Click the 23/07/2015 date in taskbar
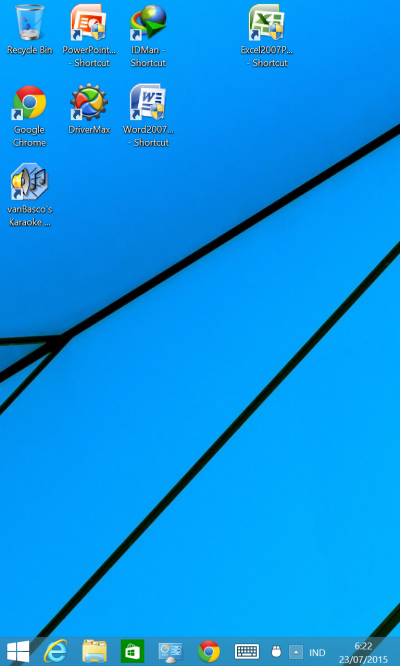The height and width of the screenshot is (666, 400). 363,660
